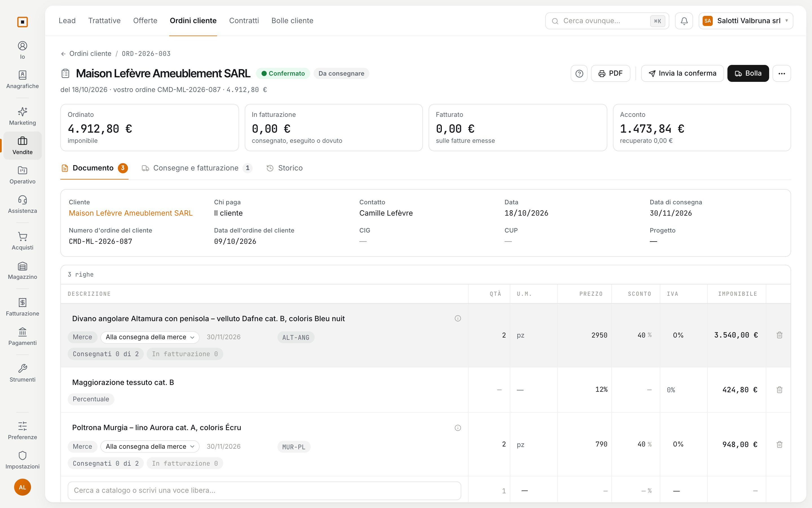This screenshot has width=812, height=508.
Task: Switch to Consegne e fatturazione tab
Action: click(197, 168)
